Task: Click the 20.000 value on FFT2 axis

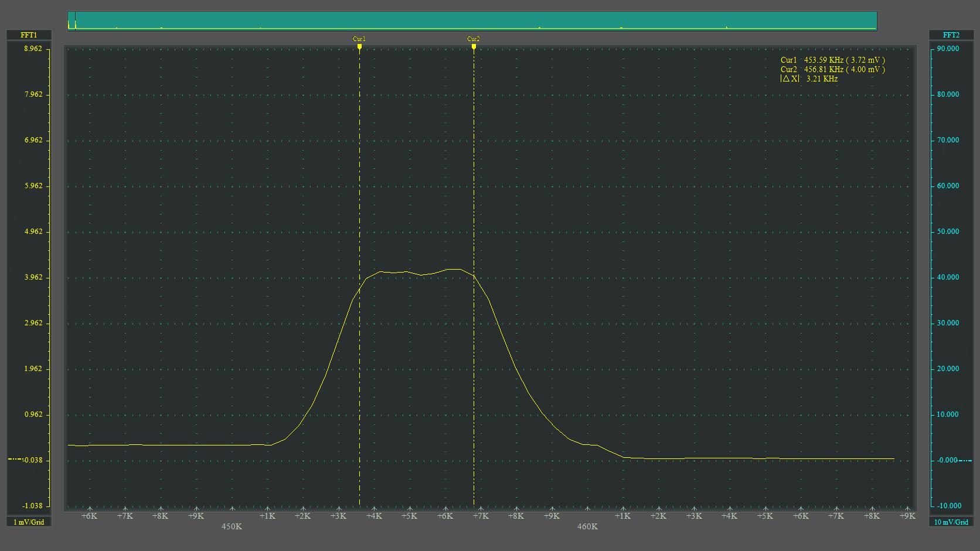Action: 948,369
